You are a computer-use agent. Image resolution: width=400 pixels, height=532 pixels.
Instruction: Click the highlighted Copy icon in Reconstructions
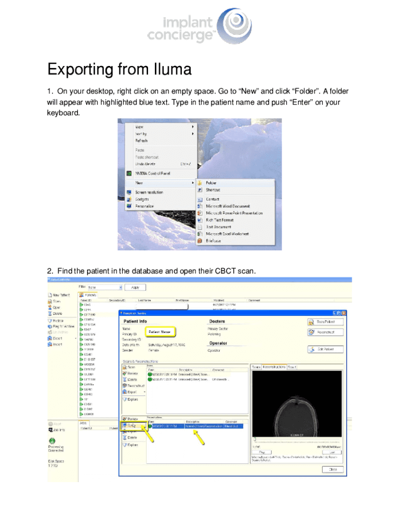tap(125, 425)
